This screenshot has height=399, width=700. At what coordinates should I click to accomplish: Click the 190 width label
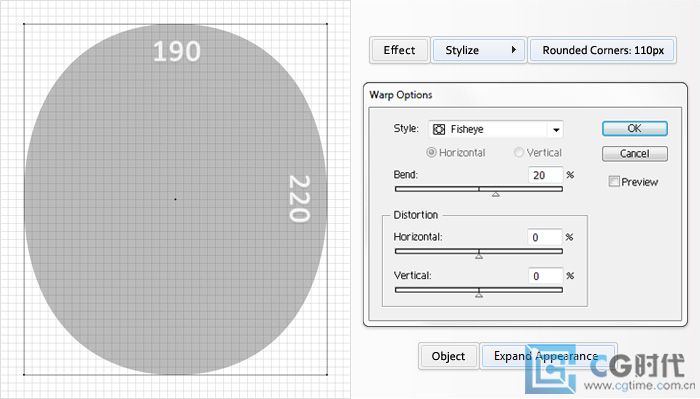177,51
